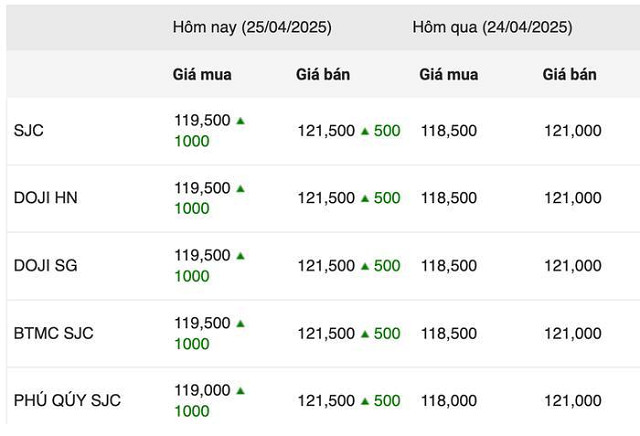The height and width of the screenshot is (436, 640).
Task: Click PHÚ QUÝ SJC today's sell price 121,500
Action: pyautogui.click(x=326, y=401)
